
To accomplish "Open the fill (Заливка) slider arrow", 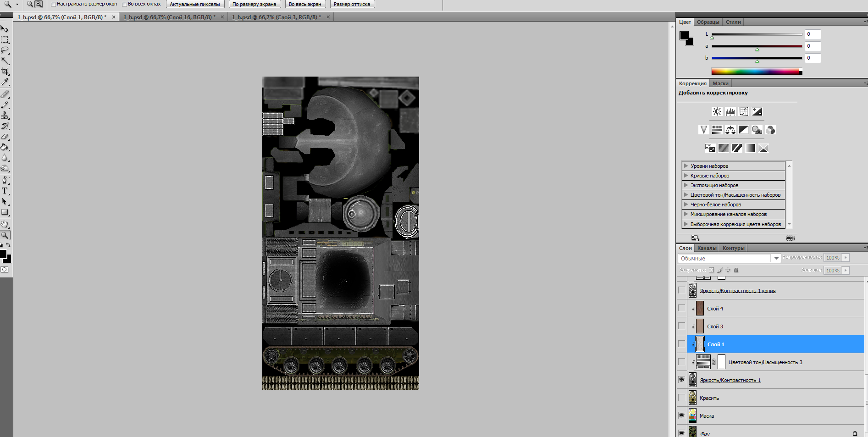I will (846, 271).
